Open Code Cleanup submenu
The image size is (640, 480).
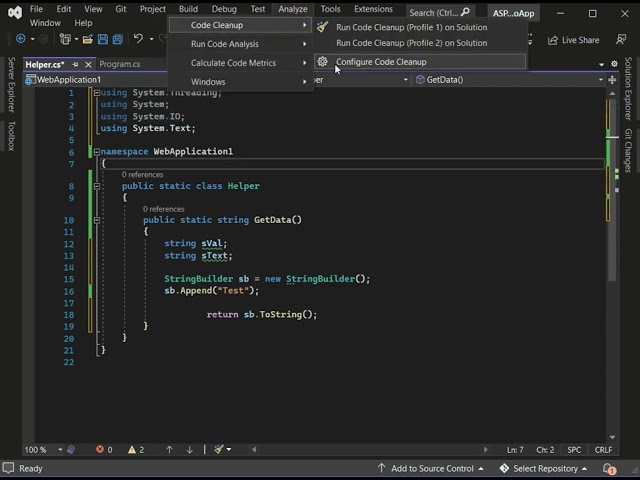[x=240, y=25]
